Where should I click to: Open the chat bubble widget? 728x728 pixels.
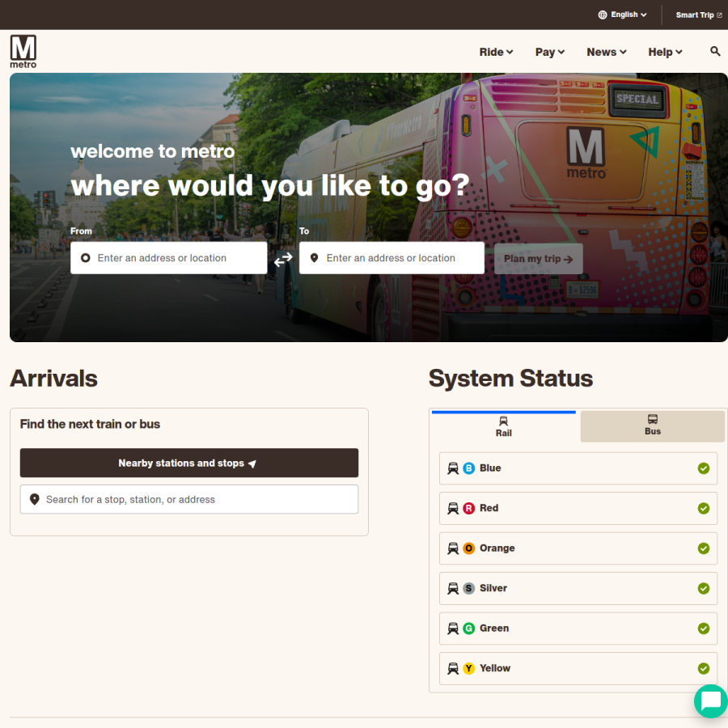click(x=710, y=700)
